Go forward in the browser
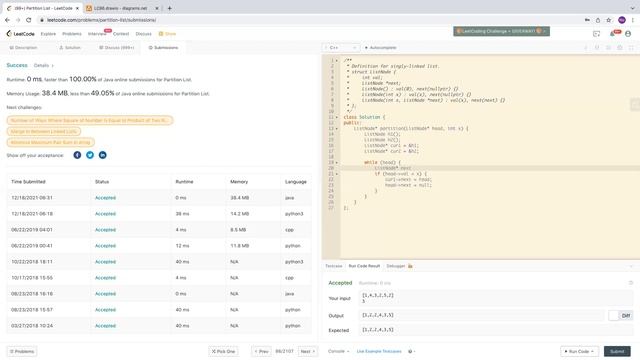640x360 pixels. [18, 20]
